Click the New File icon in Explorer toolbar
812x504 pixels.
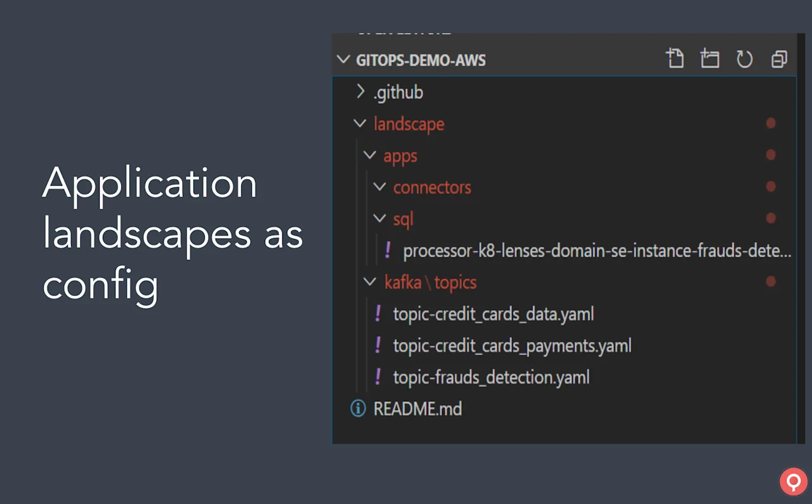coord(675,58)
